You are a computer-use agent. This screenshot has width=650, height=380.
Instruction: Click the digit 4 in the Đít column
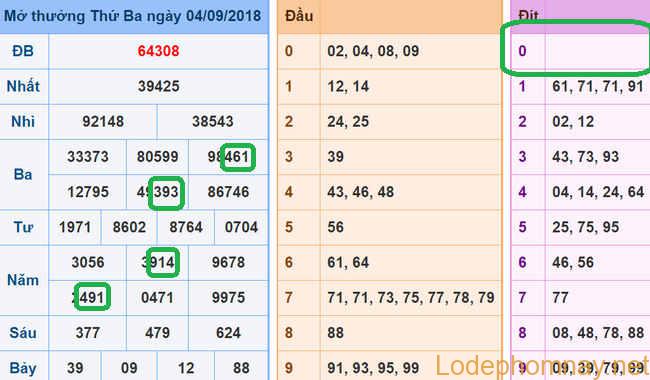(522, 192)
